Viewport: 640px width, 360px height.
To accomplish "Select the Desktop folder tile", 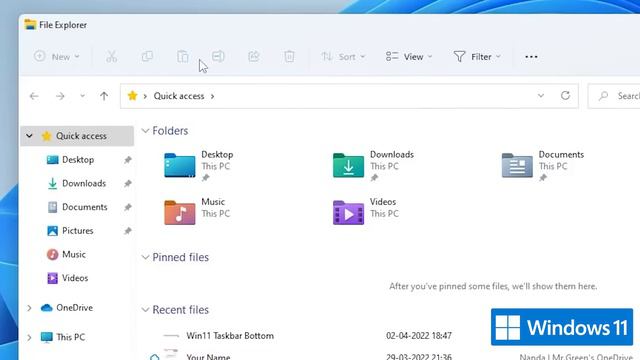I will coord(199,165).
